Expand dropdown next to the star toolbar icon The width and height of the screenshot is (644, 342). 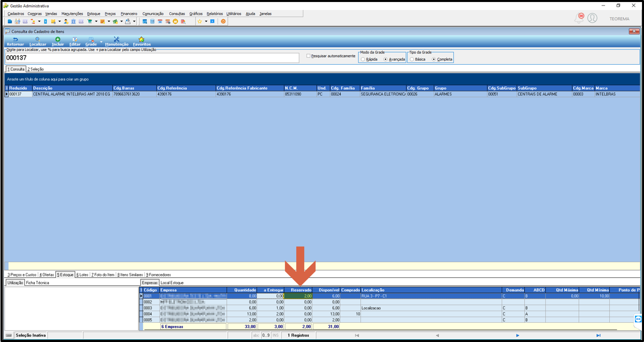point(206,22)
